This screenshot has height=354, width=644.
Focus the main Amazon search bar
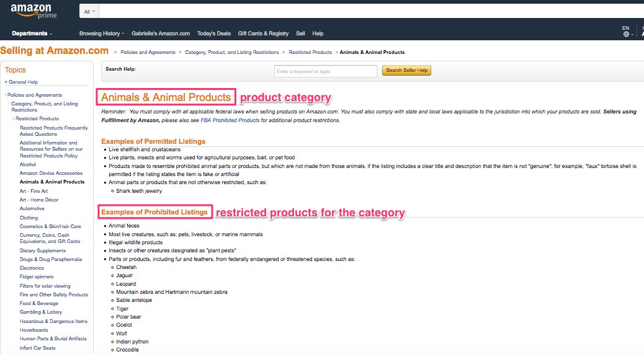tap(371, 12)
